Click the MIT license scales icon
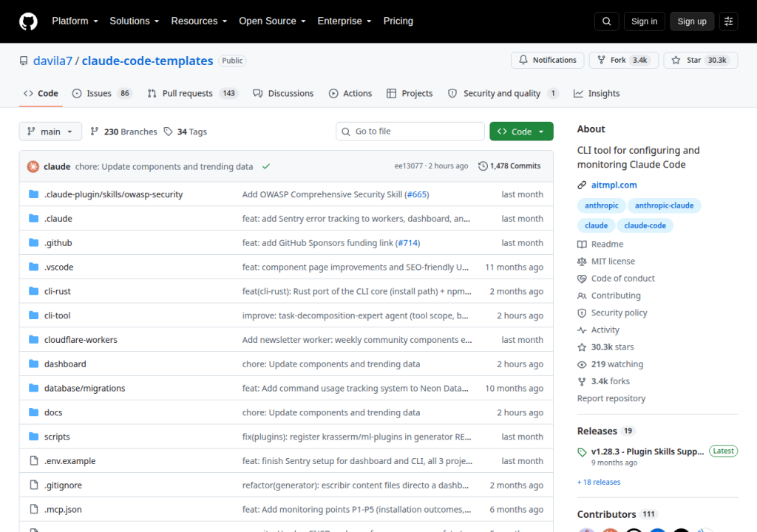Viewport: 757px width, 532px height. [x=582, y=261]
